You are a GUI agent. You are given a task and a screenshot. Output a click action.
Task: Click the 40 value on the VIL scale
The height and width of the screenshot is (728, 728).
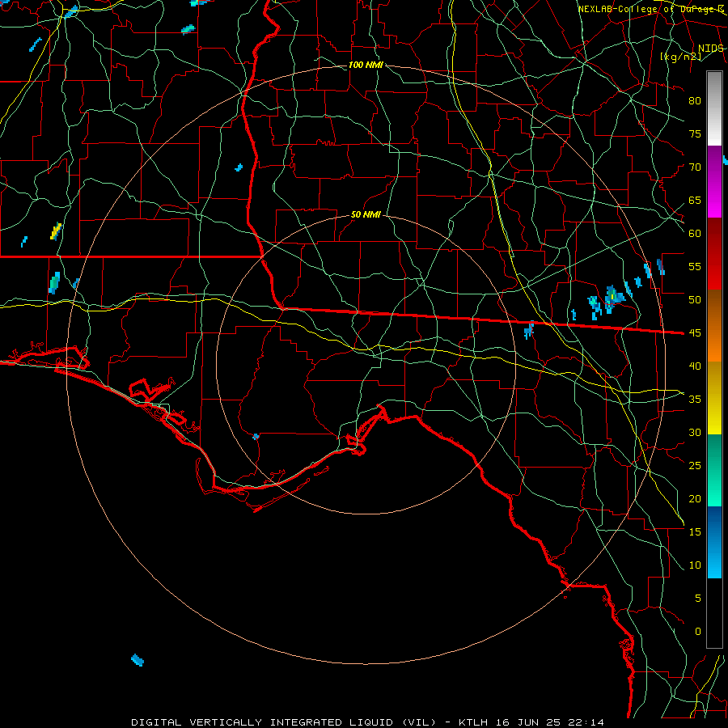pyautogui.click(x=695, y=366)
